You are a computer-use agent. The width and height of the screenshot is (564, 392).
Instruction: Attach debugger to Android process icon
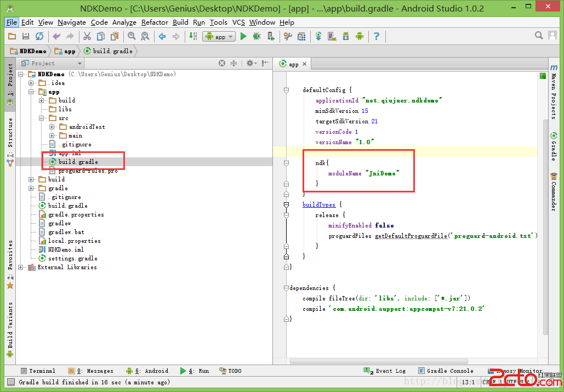point(271,36)
